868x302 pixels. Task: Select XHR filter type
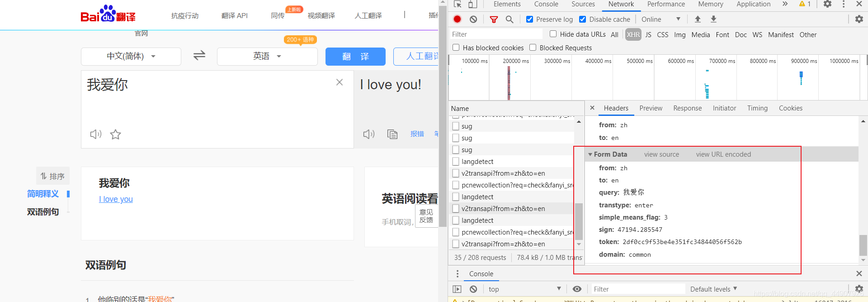pyautogui.click(x=633, y=34)
